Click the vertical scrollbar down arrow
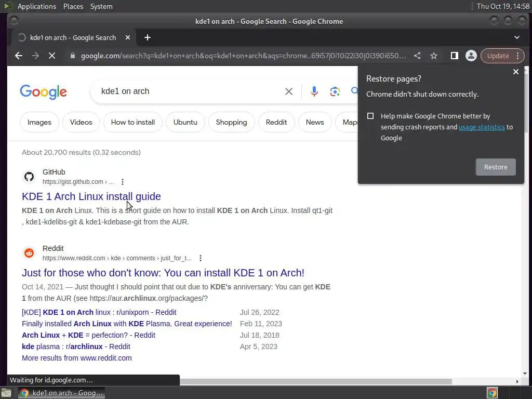 pos(525,374)
